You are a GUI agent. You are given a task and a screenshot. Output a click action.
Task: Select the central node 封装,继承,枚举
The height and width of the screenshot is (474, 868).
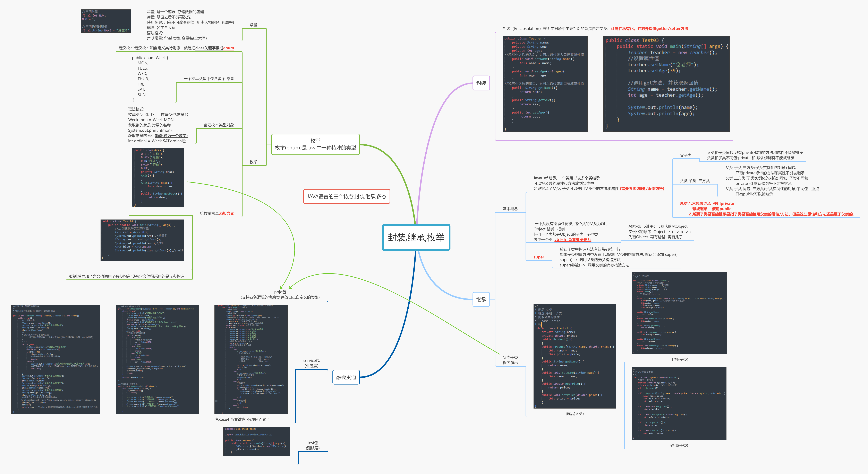[416, 237]
